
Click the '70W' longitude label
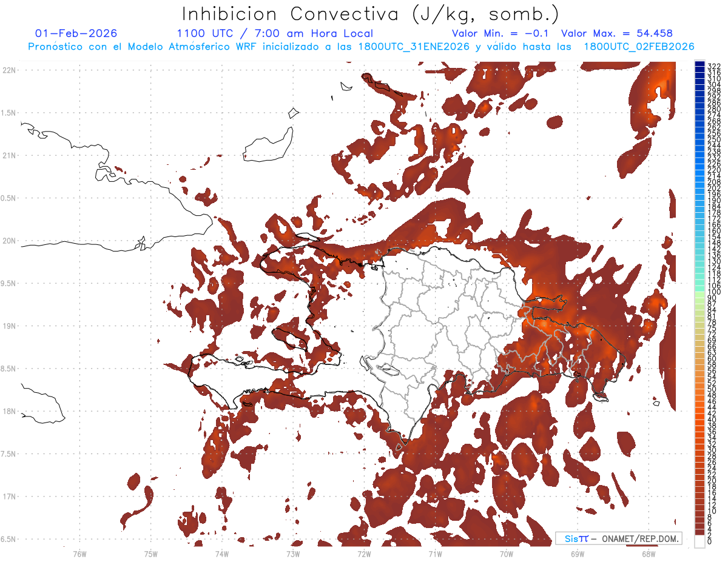[506, 554]
